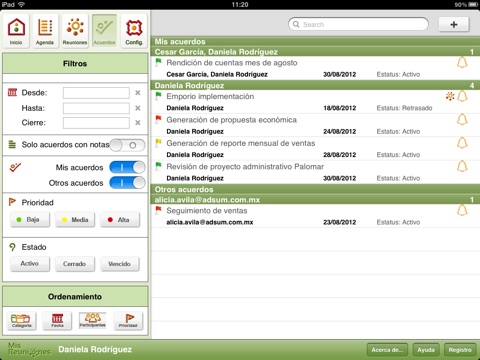The width and height of the screenshot is (480, 360).
Task: Open Rendición de cuentas mes de agosto
Action: click(x=315, y=68)
